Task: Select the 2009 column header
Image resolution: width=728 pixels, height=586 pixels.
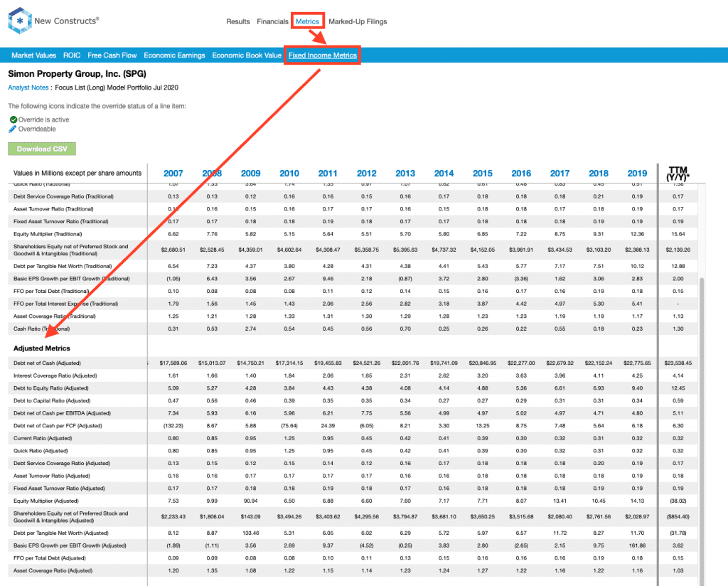Action: pos(250,174)
